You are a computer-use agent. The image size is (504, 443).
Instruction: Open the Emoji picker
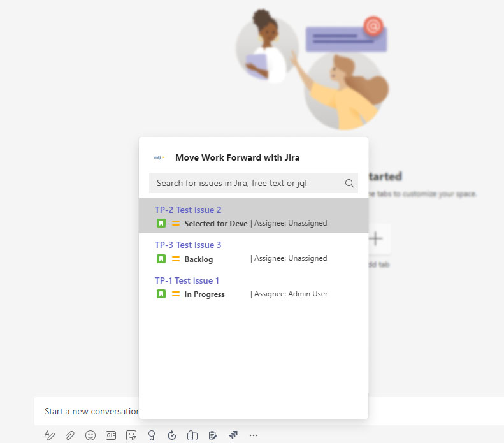[90, 435]
